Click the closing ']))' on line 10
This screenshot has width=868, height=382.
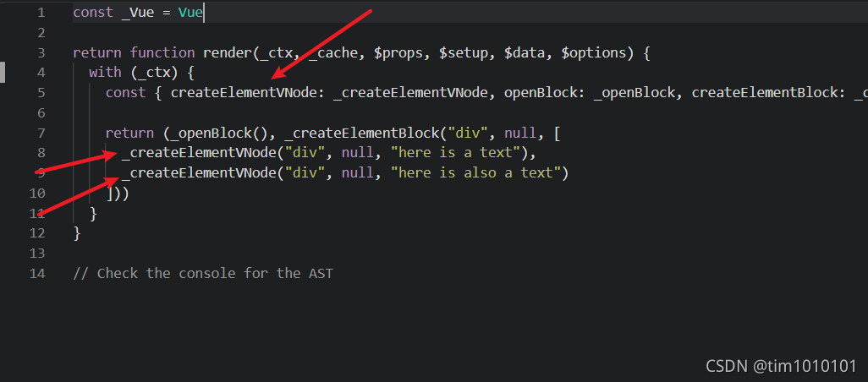click(118, 193)
